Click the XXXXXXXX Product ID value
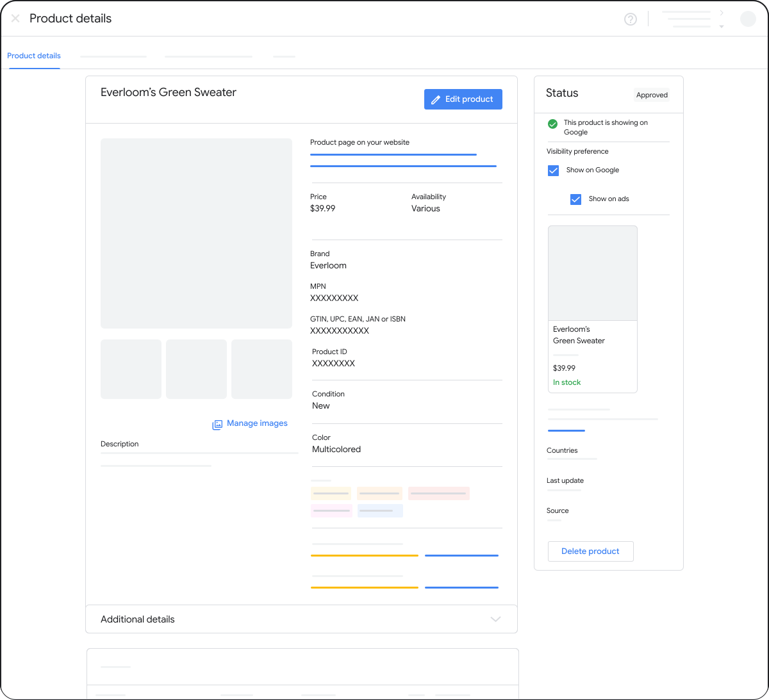 pyautogui.click(x=333, y=364)
